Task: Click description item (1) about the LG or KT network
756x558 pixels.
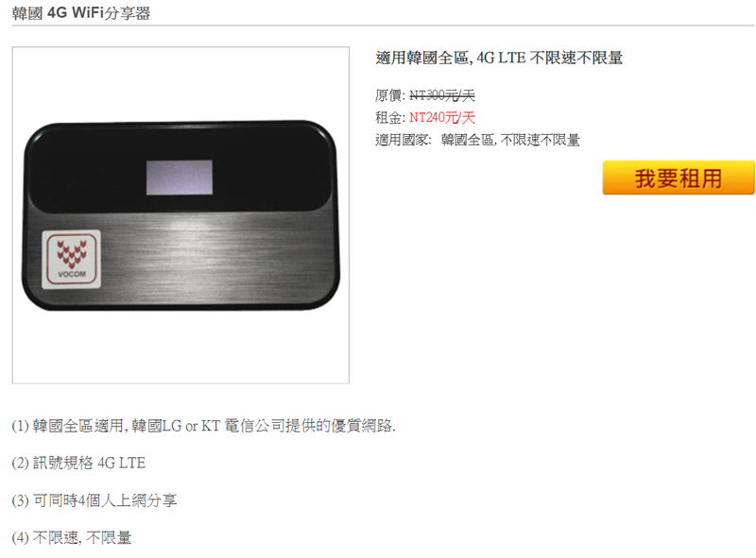Action: [x=203, y=426]
